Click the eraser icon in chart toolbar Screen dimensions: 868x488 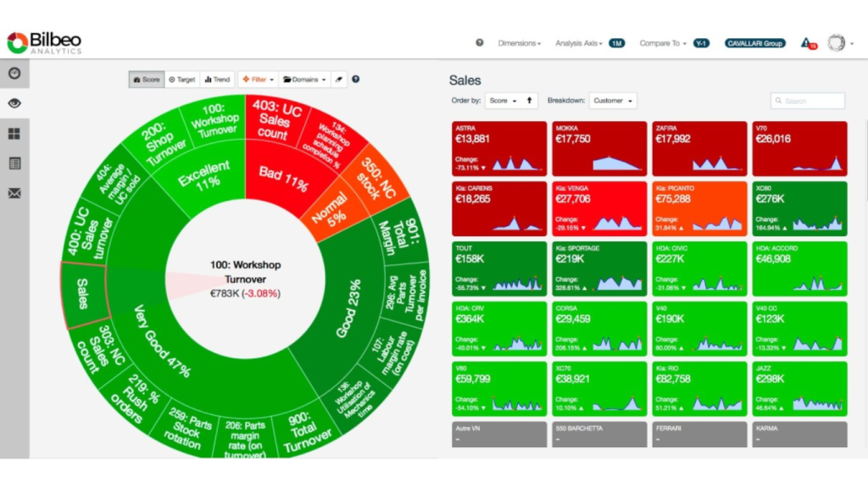pyautogui.click(x=337, y=80)
